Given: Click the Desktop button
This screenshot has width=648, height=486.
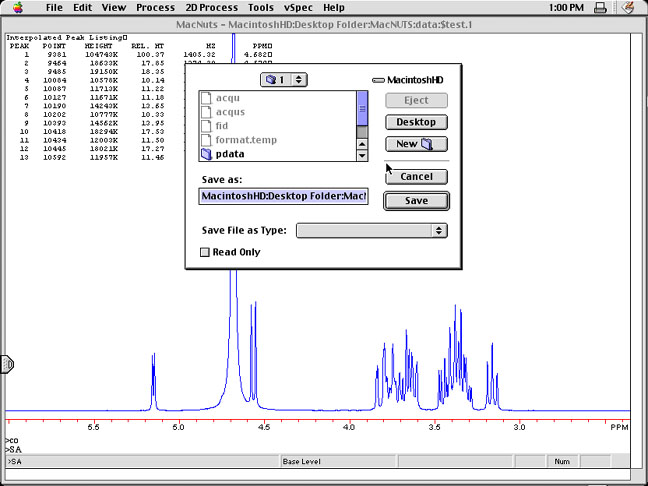Looking at the screenshot, I should click(416, 122).
